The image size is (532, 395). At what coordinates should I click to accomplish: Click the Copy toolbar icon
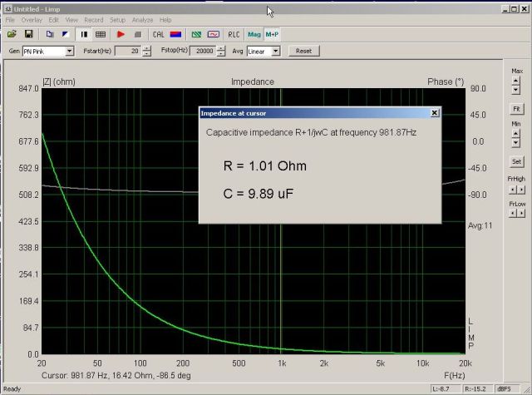click(50, 34)
